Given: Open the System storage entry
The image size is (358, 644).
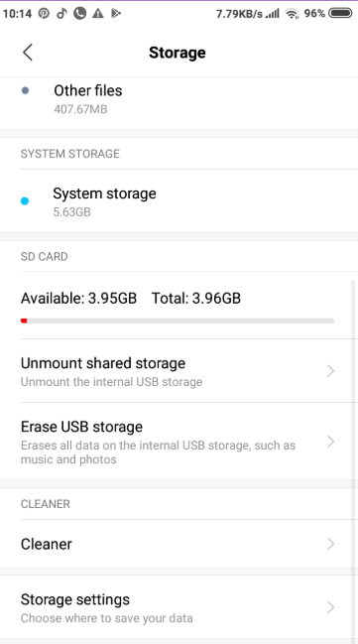Looking at the screenshot, I should 179,201.
